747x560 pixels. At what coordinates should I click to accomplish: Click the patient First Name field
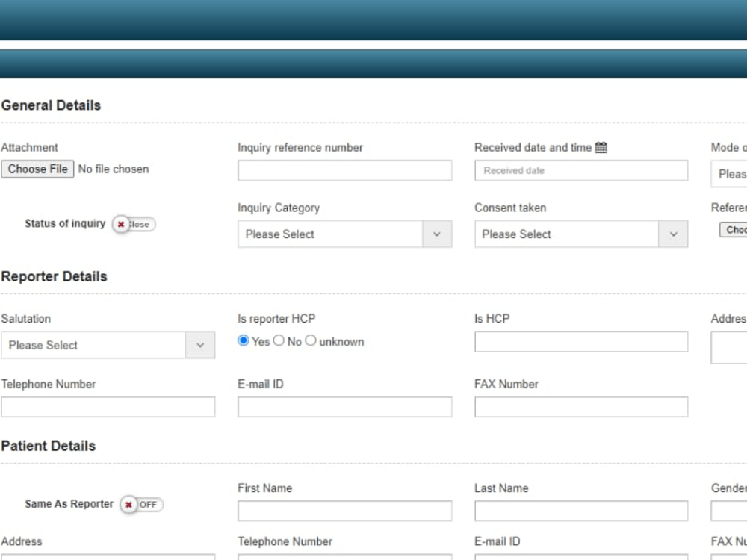click(344, 511)
